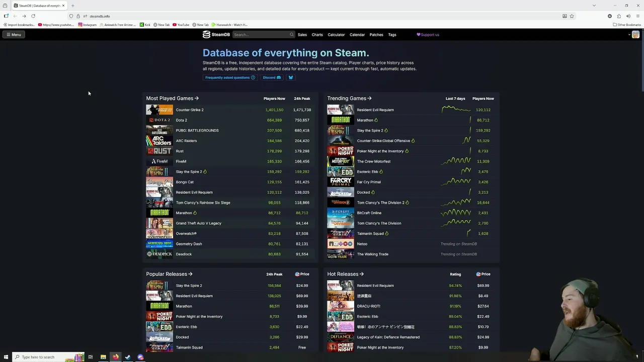Open The Crew Motorfest thumbnail
The width and height of the screenshot is (644, 362).
click(x=341, y=161)
